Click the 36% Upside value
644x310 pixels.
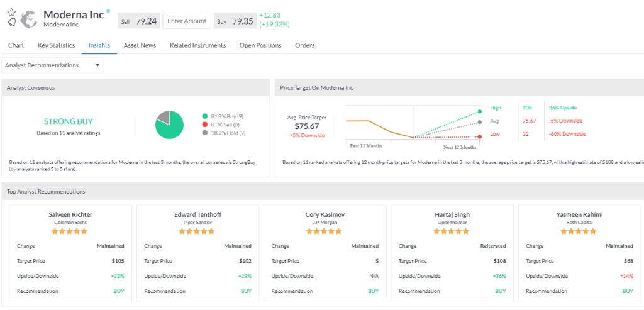point(563,108)
